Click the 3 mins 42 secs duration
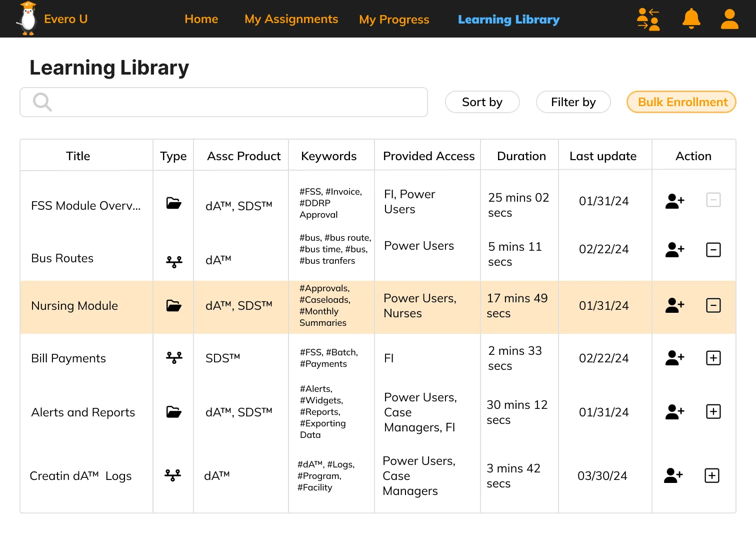Image resolution: width=756 pixels, height=534 pixels. pyautogui.click(x=513, y=476)
